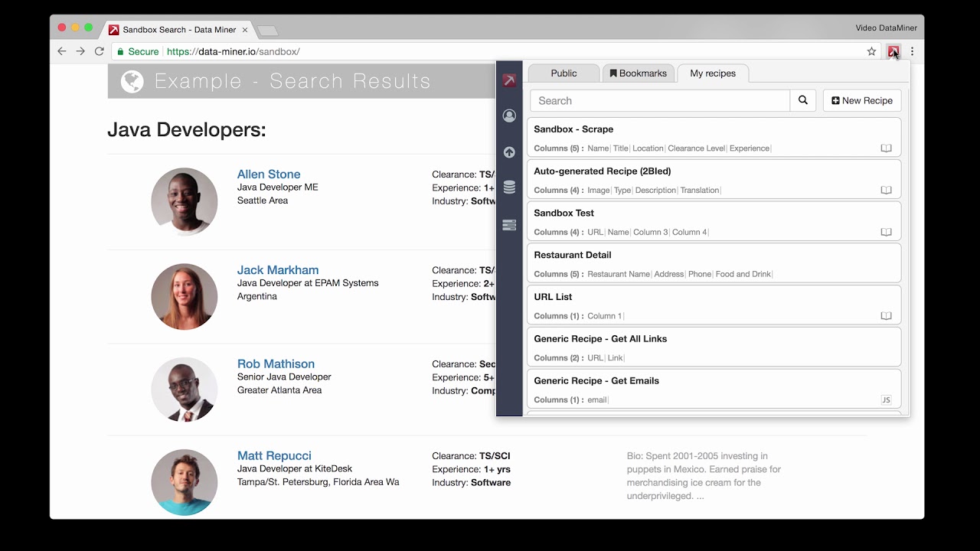Screen dimensions: 980x551
Task: Click the address bar URL
Action: 234,51
